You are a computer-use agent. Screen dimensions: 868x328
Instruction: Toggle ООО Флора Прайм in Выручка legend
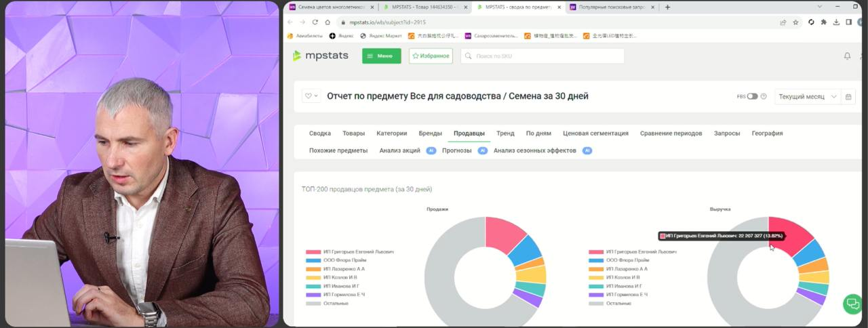[618, 260]
